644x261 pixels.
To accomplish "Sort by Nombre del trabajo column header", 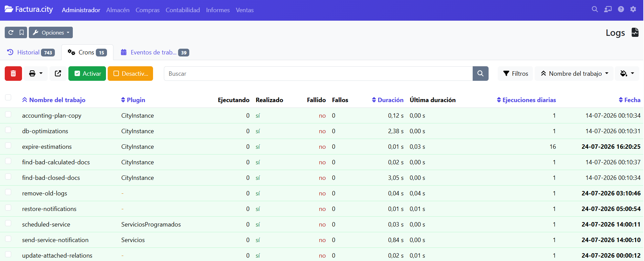I will 54,100.
